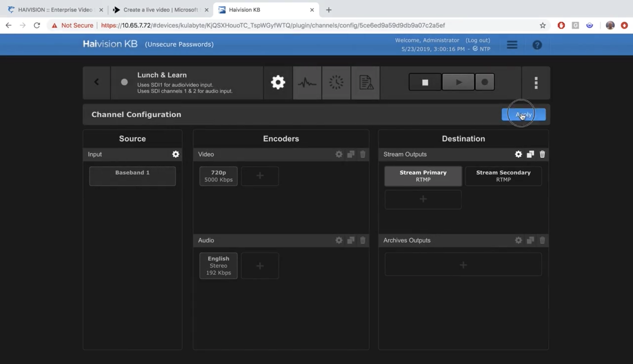Delete the selected Audio encoder
633x364 pixels.
tap(363, 240)
